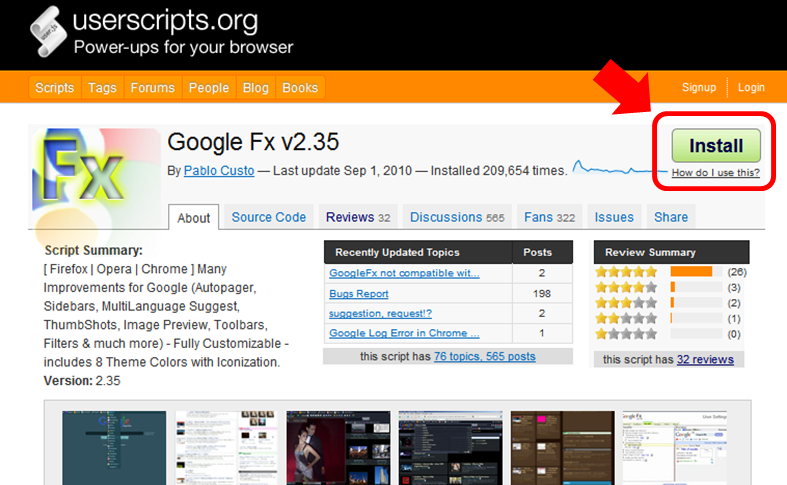The height and width of the screenshot is (485, 787).
Task: Click the Signup link
Action: click(699, 87)
